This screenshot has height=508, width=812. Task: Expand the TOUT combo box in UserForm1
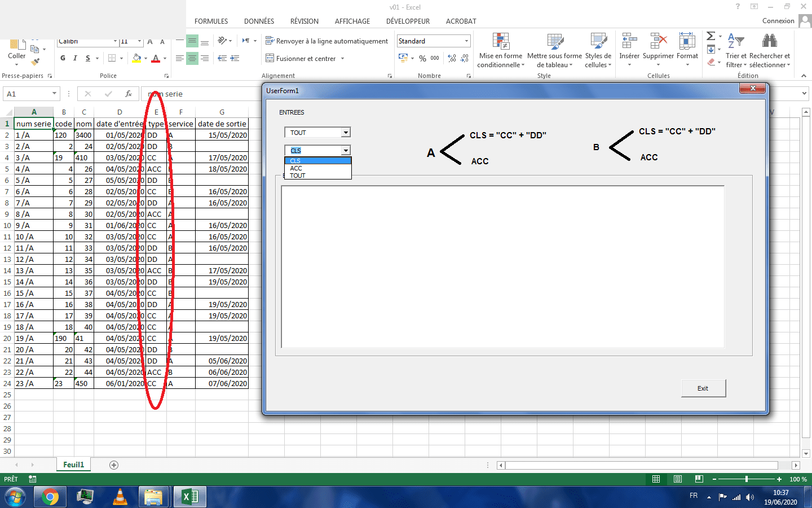346,133
